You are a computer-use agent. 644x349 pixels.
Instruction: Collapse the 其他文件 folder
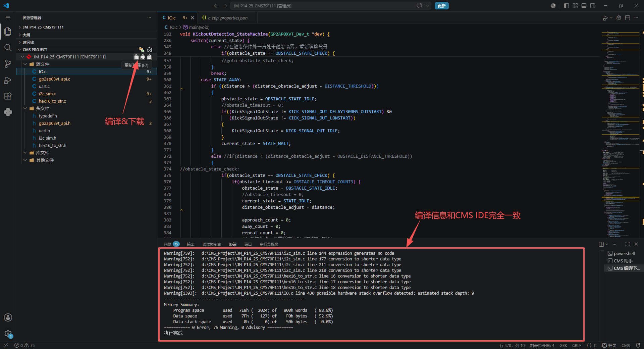(25, 160)
